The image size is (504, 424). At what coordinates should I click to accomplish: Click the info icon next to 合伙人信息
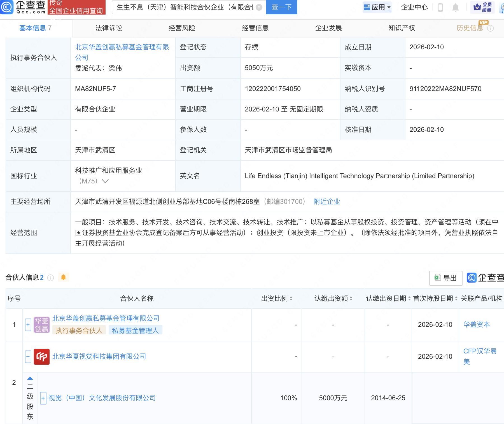coord(51,278)
